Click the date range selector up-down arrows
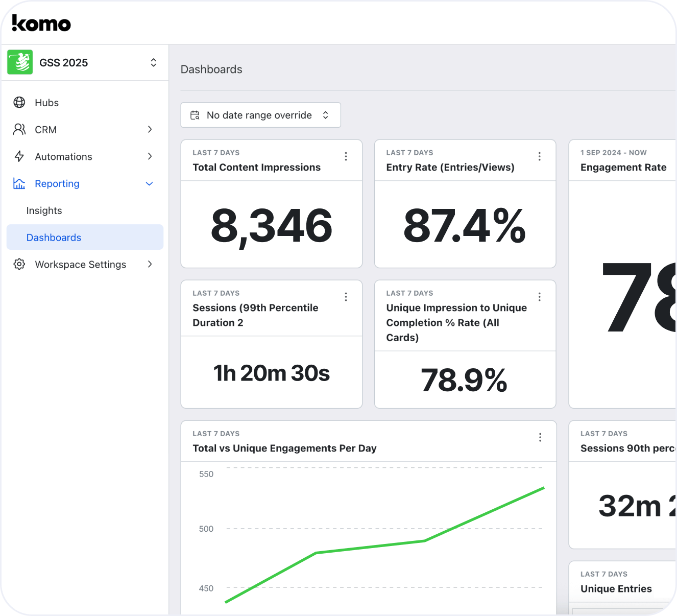The height and width of the screenshot is (616, 677). point(326,115)
